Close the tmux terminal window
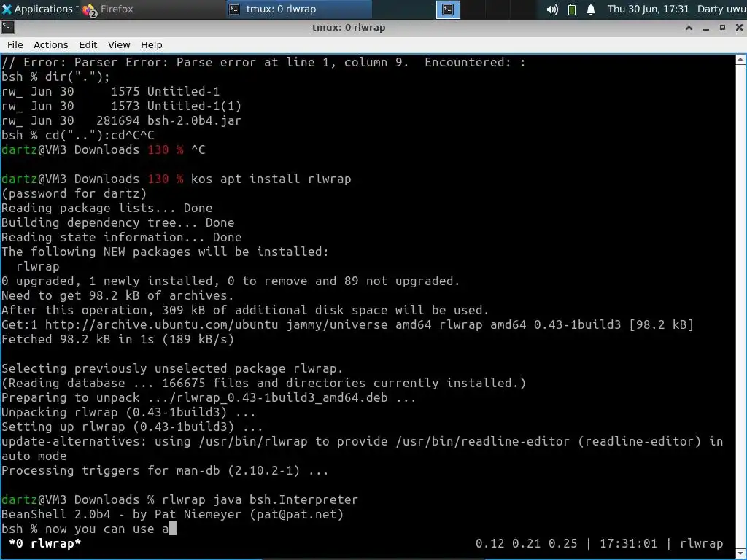 click(x=739, y=28)
